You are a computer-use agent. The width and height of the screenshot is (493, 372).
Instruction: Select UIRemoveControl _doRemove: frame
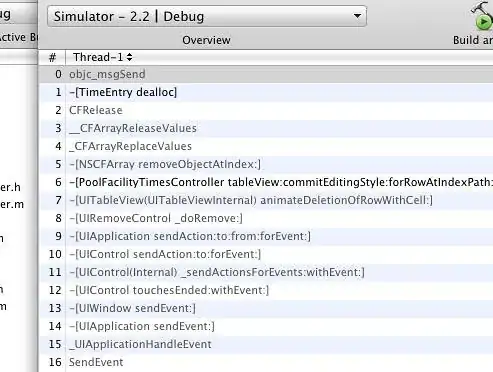tap(266, 218)
